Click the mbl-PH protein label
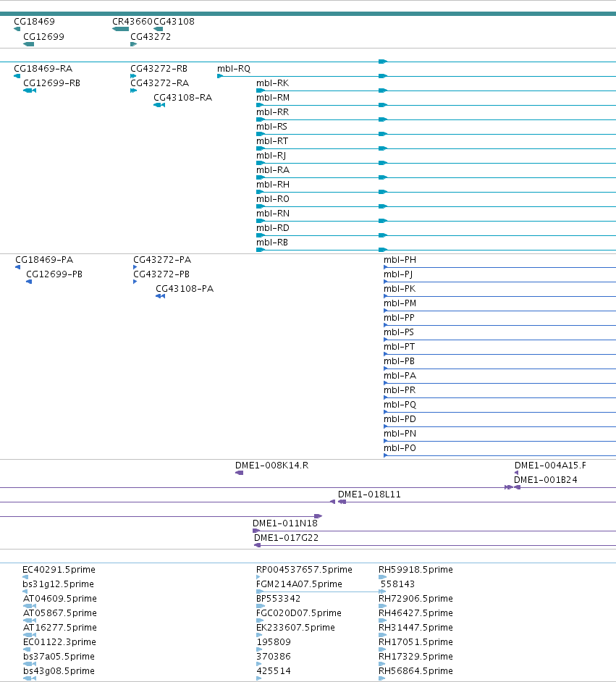Screen dimensions: 616x682 coord(400,260)
